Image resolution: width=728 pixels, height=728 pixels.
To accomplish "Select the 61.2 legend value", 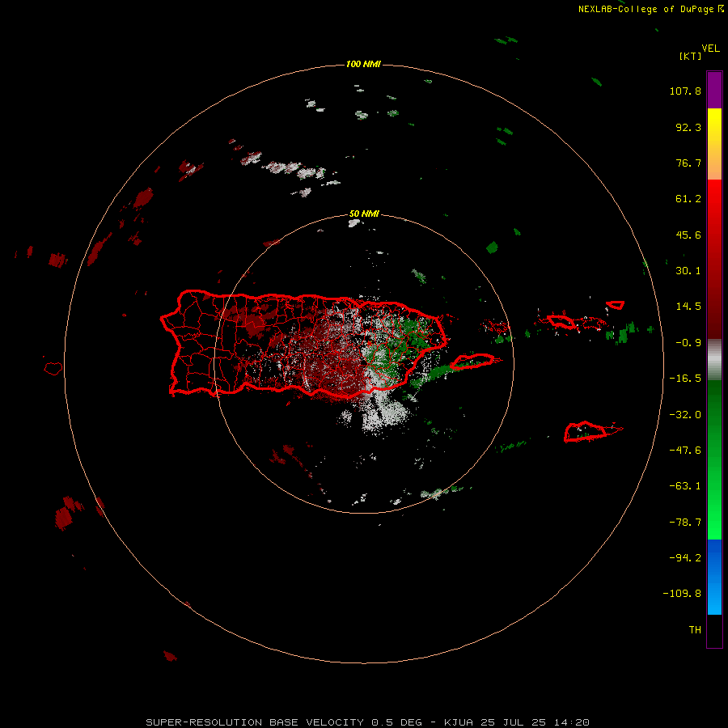I will point(688,199).
